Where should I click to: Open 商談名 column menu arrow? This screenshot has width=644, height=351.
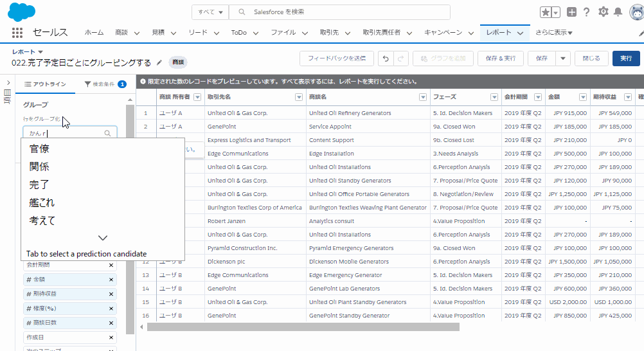(x=423, y=97)
